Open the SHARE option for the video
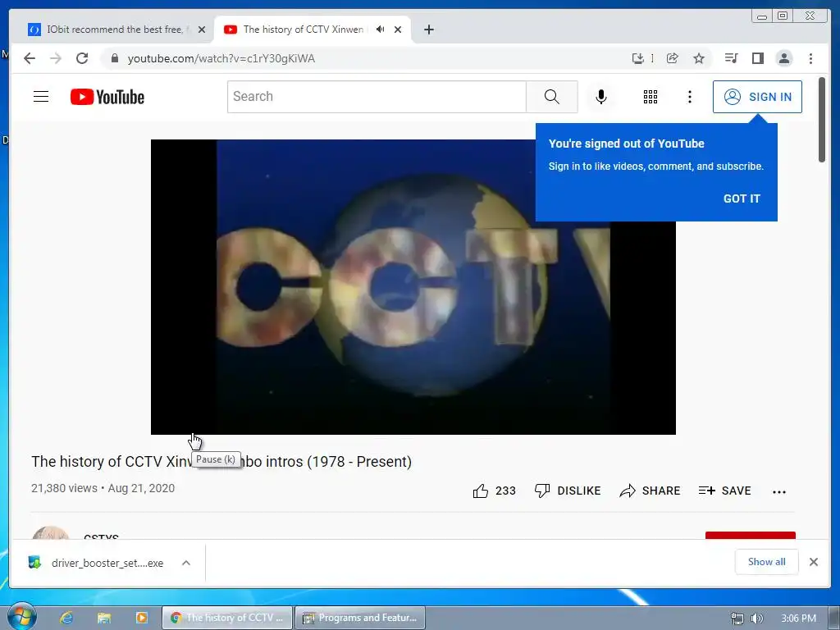The image size is (840, 630). tap(650, 491)
